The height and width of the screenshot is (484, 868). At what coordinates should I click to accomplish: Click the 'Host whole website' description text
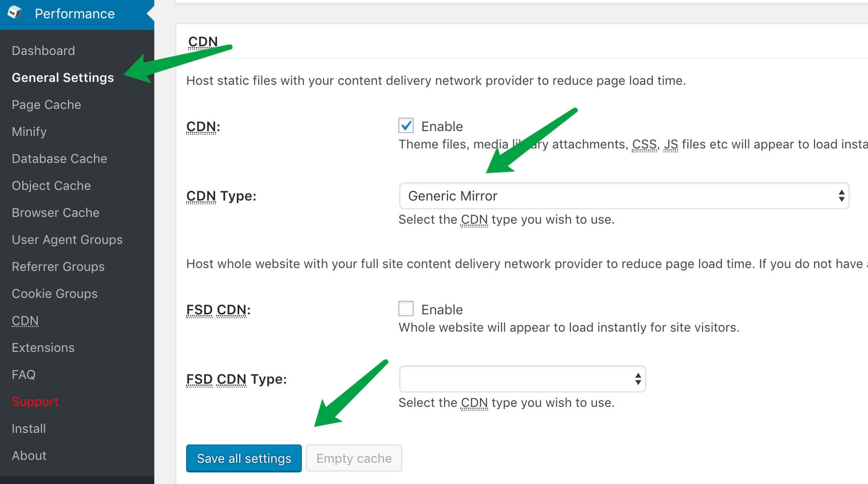coord(527,264)
